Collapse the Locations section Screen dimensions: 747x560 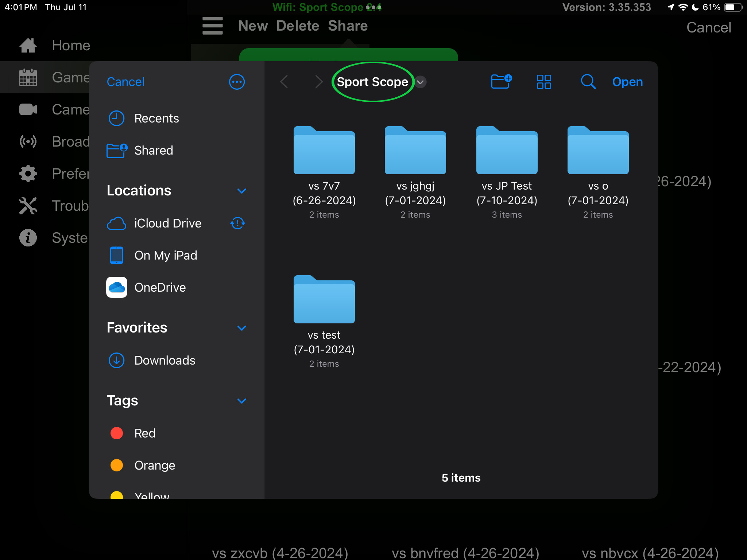click(x=242, y=191)
